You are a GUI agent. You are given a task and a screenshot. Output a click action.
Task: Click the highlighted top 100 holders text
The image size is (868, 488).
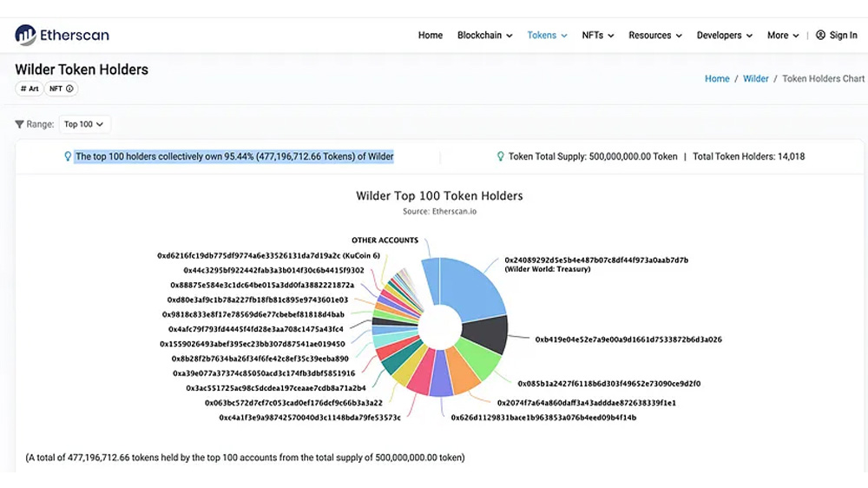234,156
